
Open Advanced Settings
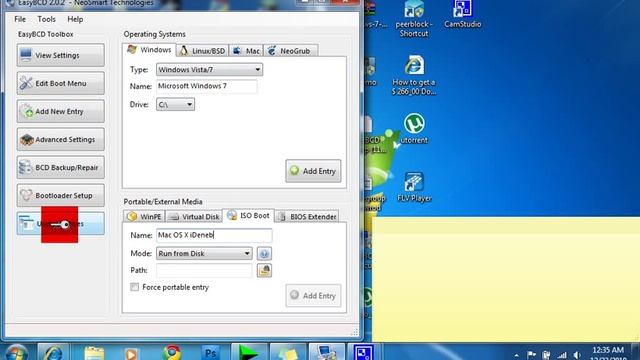coord(60,140)
